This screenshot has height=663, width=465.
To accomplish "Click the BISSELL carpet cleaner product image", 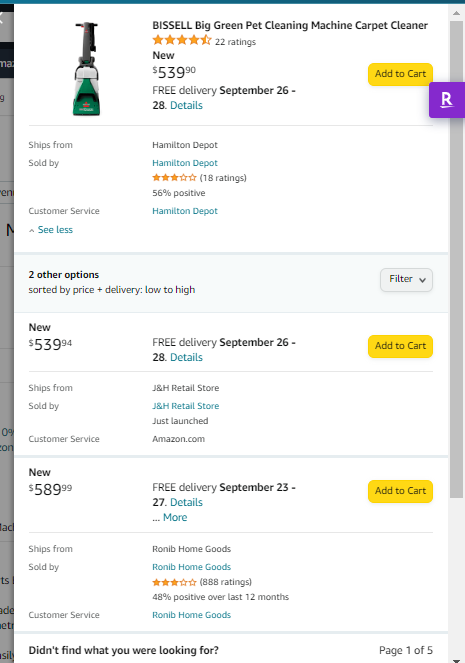I will coord(87,68).
